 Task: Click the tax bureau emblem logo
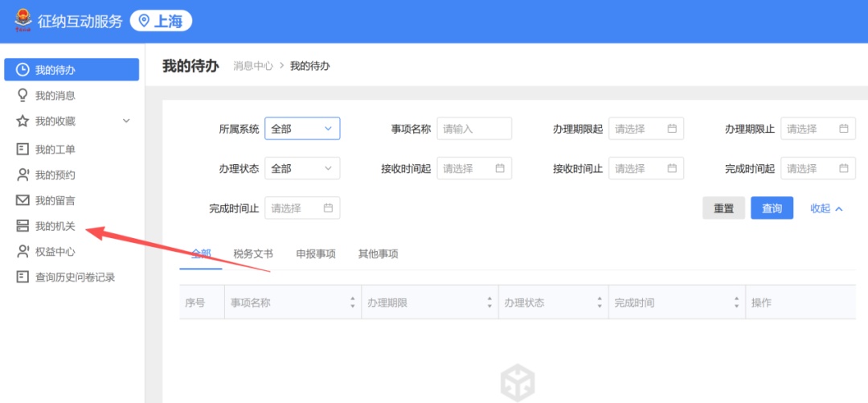click(23, 21)
